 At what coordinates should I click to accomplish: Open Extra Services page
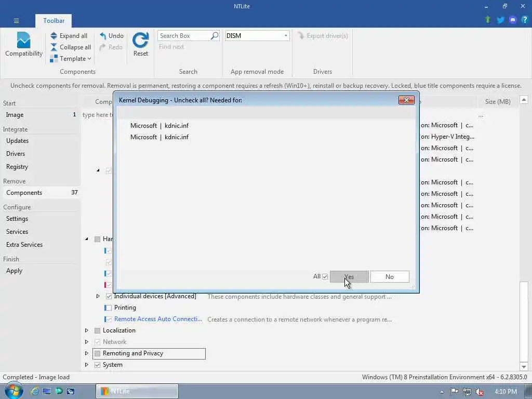point(41,244)
